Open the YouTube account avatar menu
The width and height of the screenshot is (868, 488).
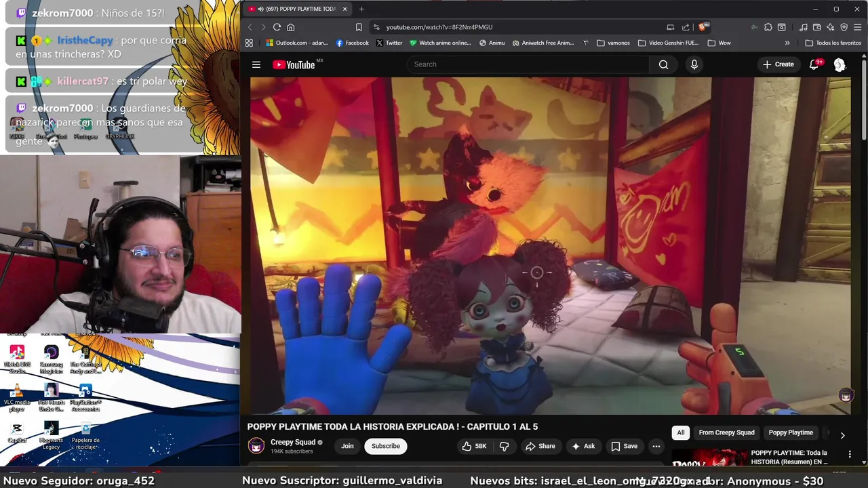click(x=840, y=64)
